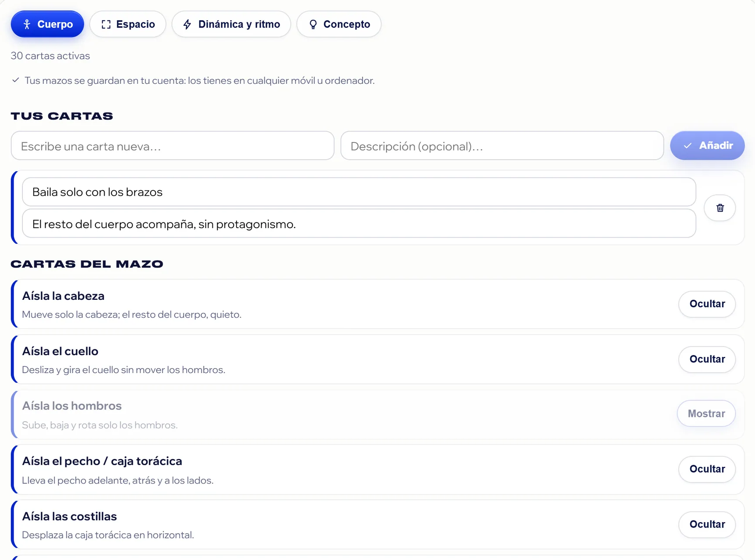
Task: Focus the 'Escribe una carta nueva' field
Action: (x=173, y=146)
